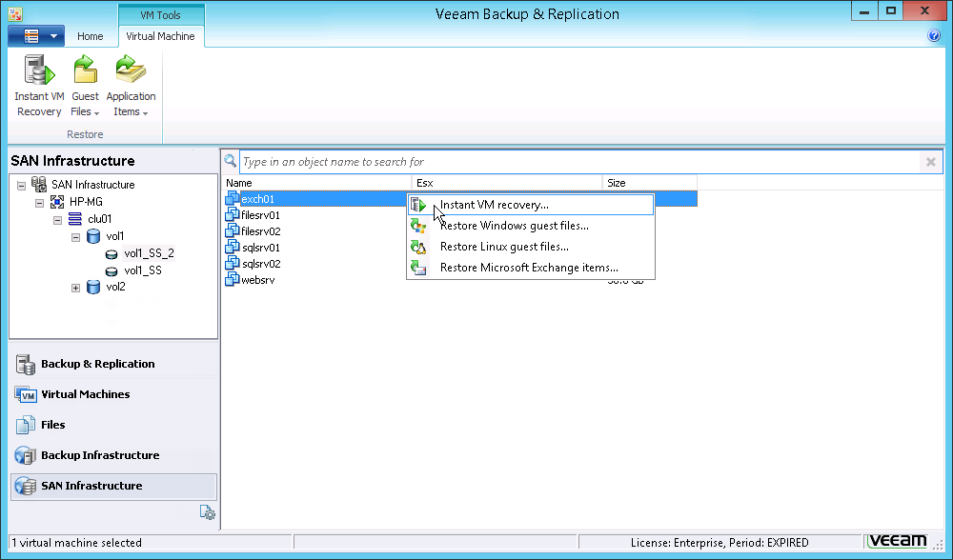Click the VM Tools contextual tab header

coord(160,15)
